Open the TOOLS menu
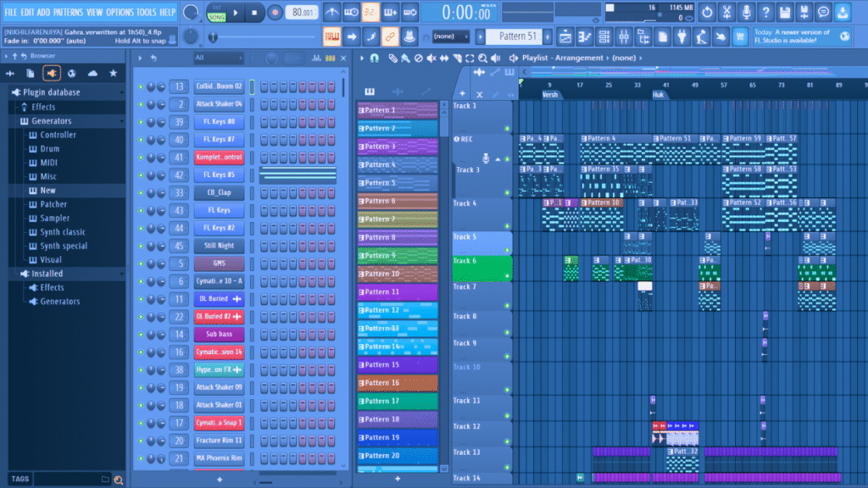Screen dimensions: 868x488 click(x=146, y=12)
